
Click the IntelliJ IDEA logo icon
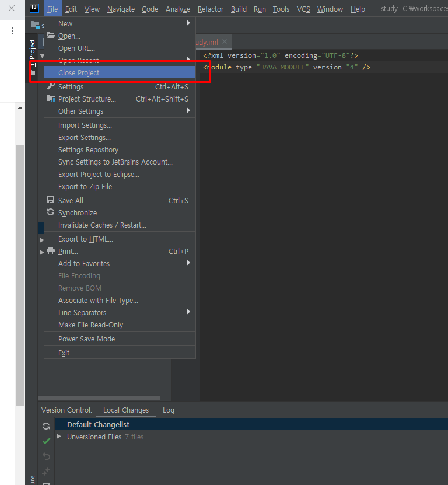tap(34, 8)
